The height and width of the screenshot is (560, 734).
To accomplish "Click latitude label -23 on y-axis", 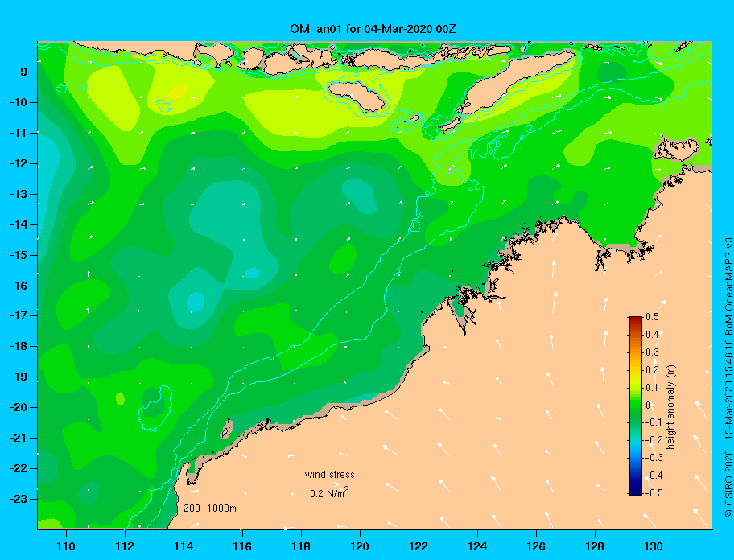I will tap(19, 499).
